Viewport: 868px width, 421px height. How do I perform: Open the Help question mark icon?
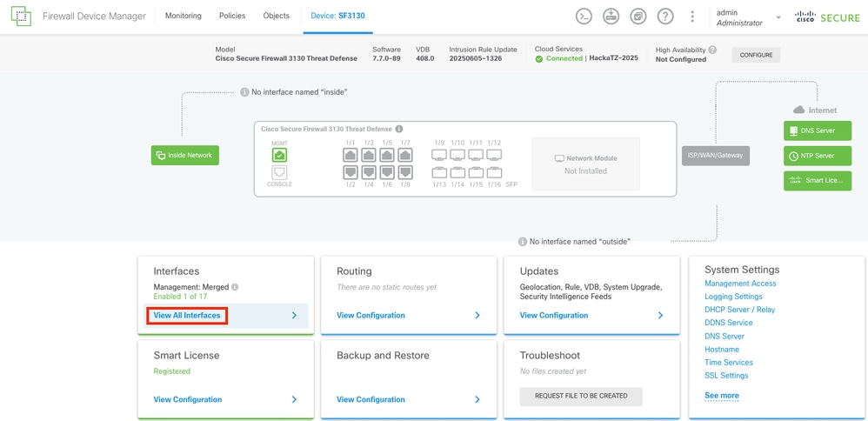tap(665, 16)
